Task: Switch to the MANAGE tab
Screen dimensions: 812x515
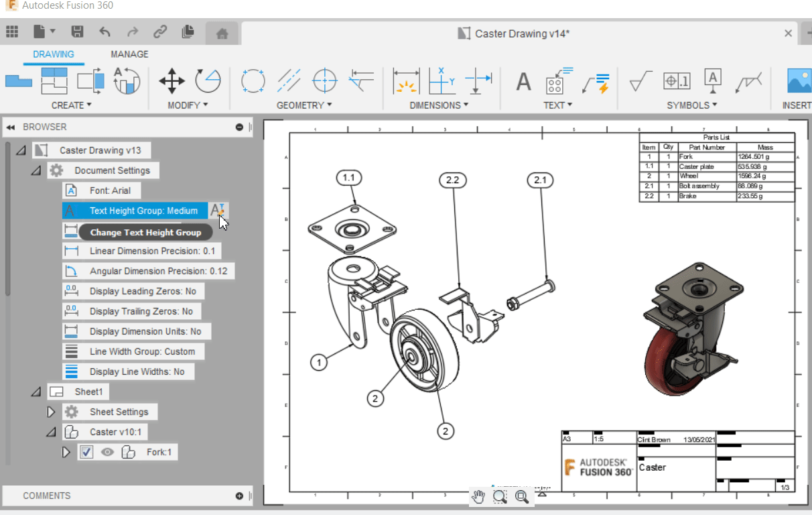Action: 129,54
